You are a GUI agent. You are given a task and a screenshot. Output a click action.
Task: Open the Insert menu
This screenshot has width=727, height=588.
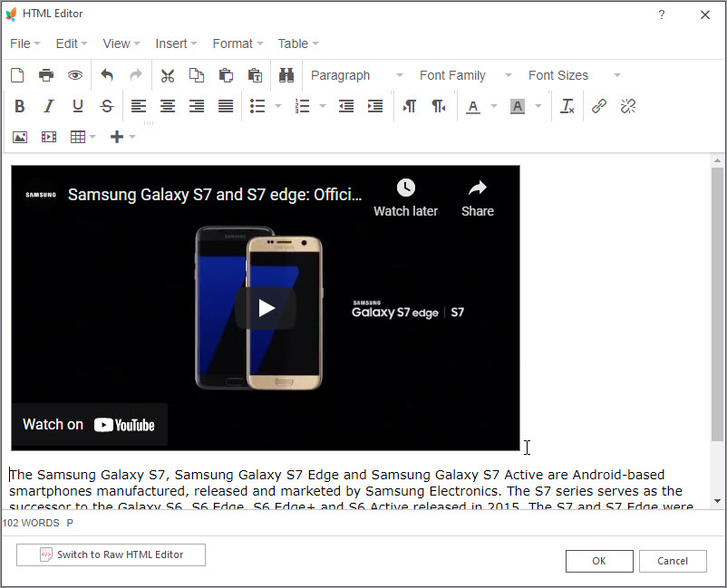tap(176, 43)
